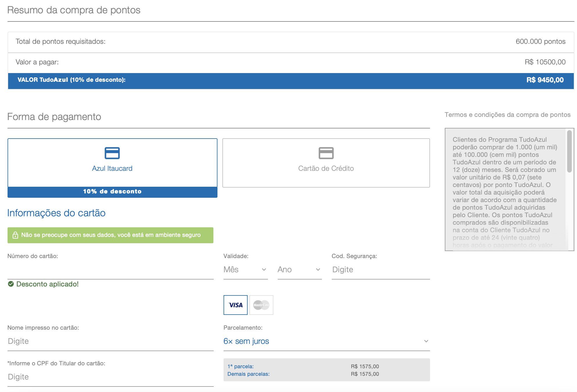
Task: Open the Ano validity dropdown
Action: (300, 270)
